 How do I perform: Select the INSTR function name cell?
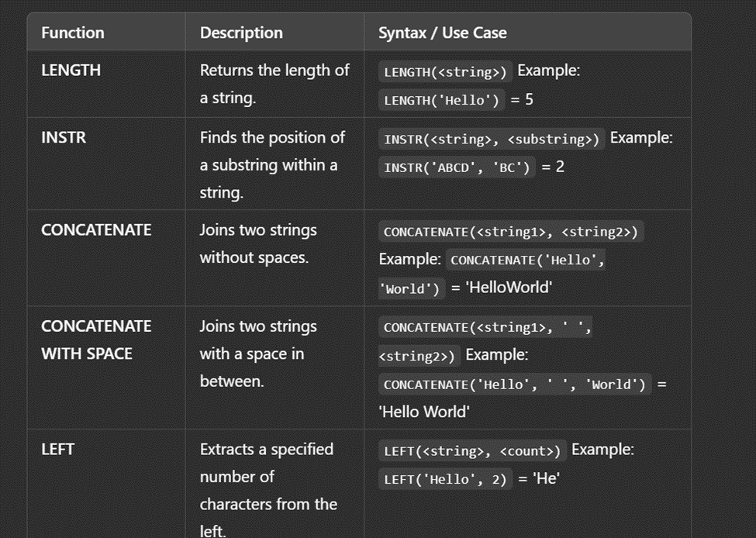[64, 137]
